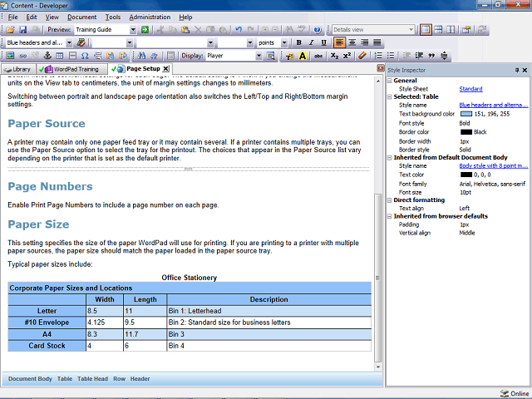
Task: Select Table Head in the element path bar
Action: pos(92,379)
